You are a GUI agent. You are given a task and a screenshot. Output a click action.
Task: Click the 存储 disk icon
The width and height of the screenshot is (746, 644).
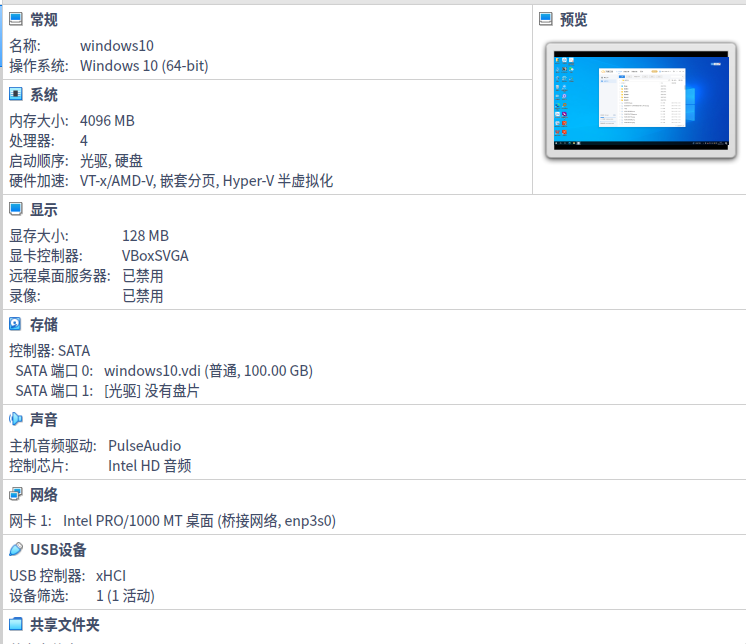tap(16, 324)
